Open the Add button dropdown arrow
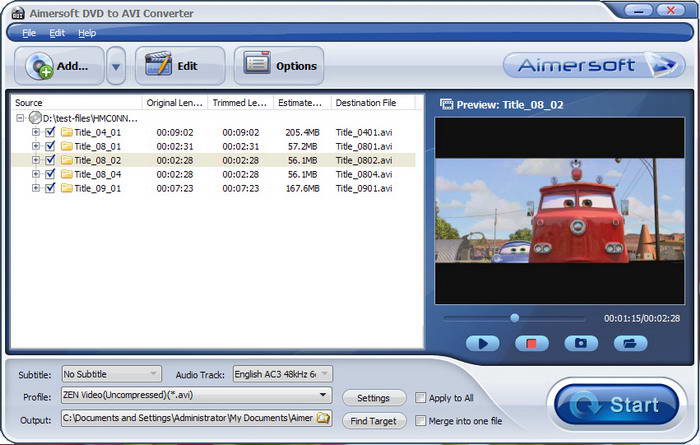 pos(116,66)
